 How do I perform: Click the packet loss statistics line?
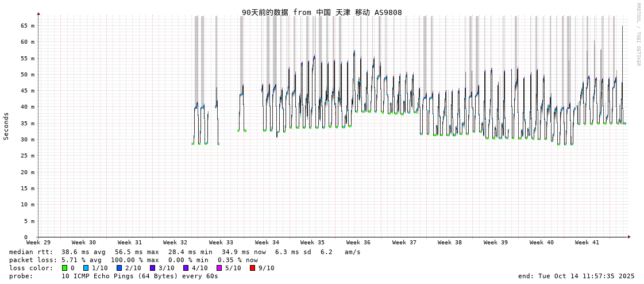click(x=133, y=260)
